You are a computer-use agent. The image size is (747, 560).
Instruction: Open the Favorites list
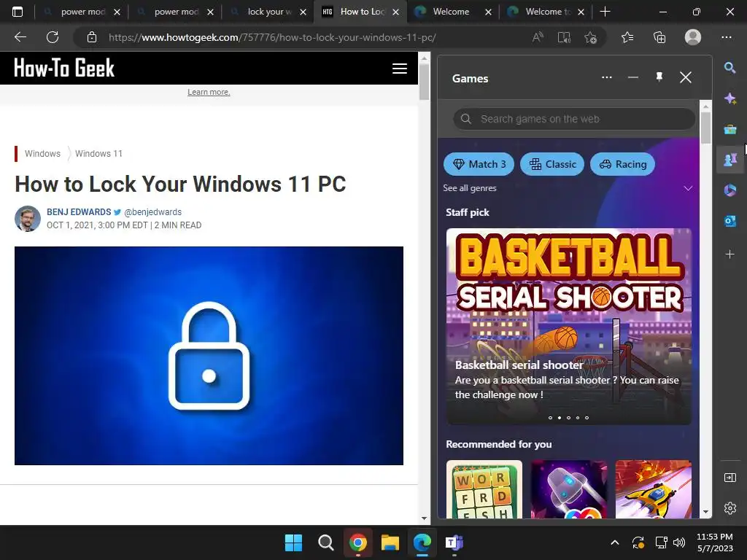tap(627, 37)
